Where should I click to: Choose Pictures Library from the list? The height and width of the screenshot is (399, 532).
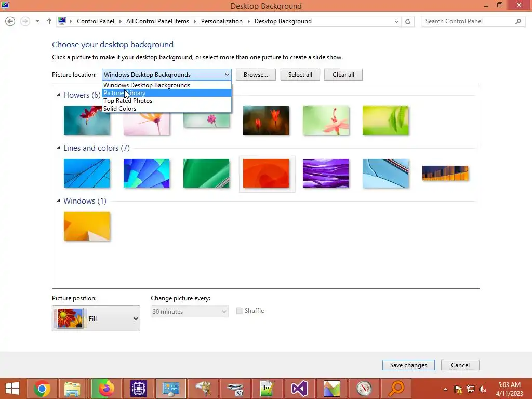(167, 93)
